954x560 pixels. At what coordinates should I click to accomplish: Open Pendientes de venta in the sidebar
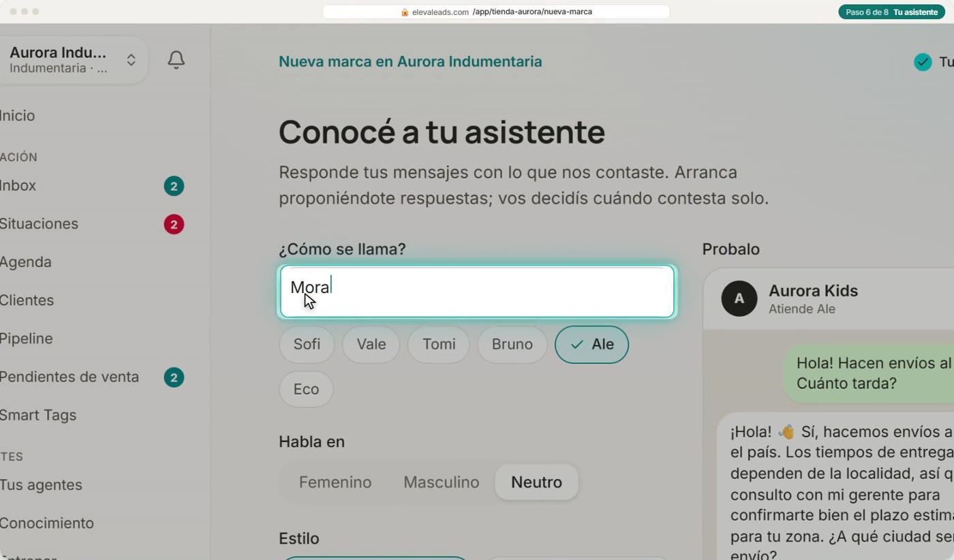coord(69,377)
